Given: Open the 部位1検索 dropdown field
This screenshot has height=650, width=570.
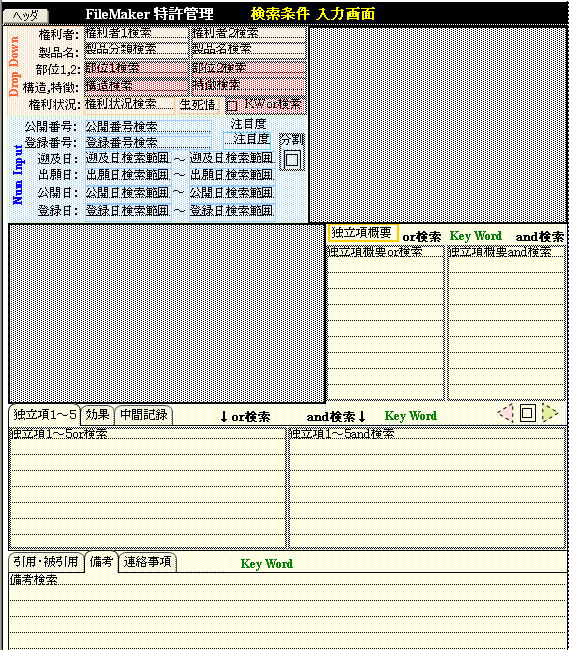Looking at the screenshot, I should tap(136, 68).
